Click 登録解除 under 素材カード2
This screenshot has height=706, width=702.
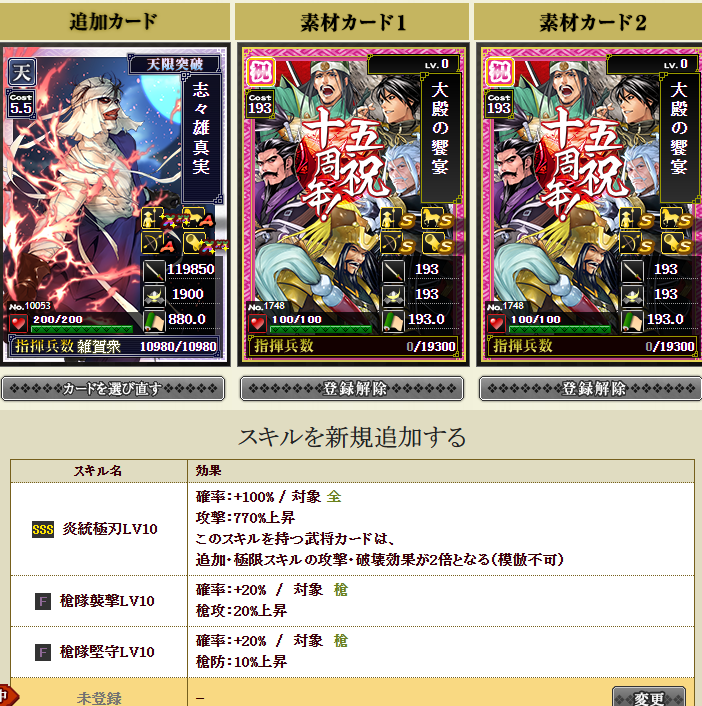click(590, 389)
